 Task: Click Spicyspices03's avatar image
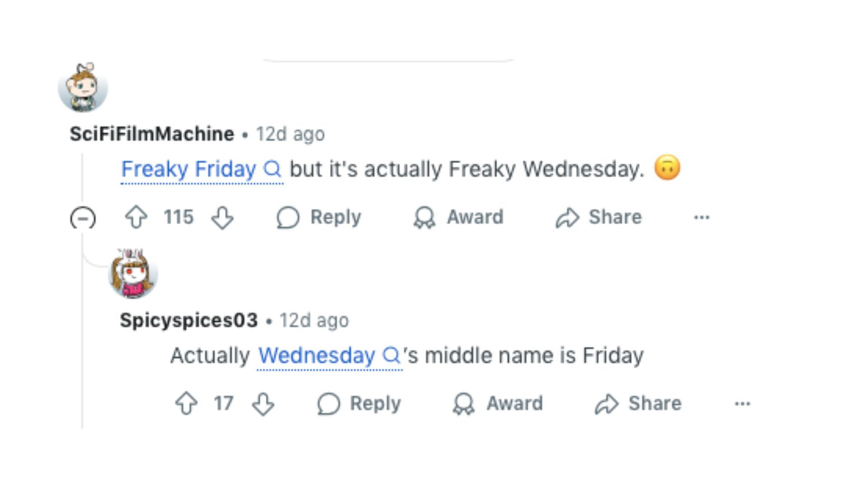click(133, 273)
